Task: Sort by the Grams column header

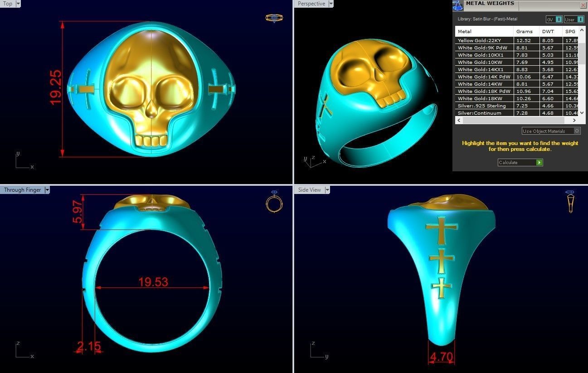Action: coord(527,31)
